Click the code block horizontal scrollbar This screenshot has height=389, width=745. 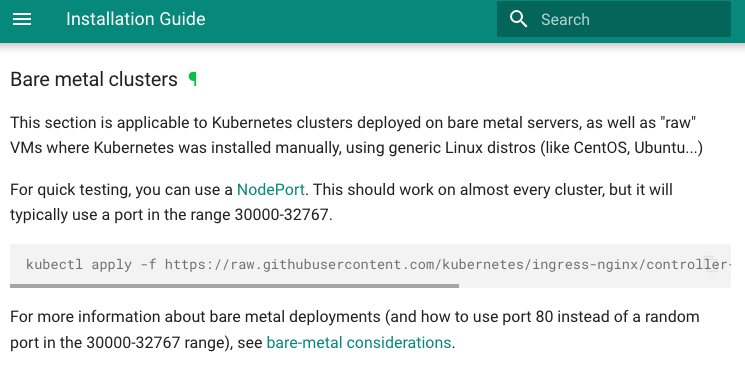coord(235,286)
